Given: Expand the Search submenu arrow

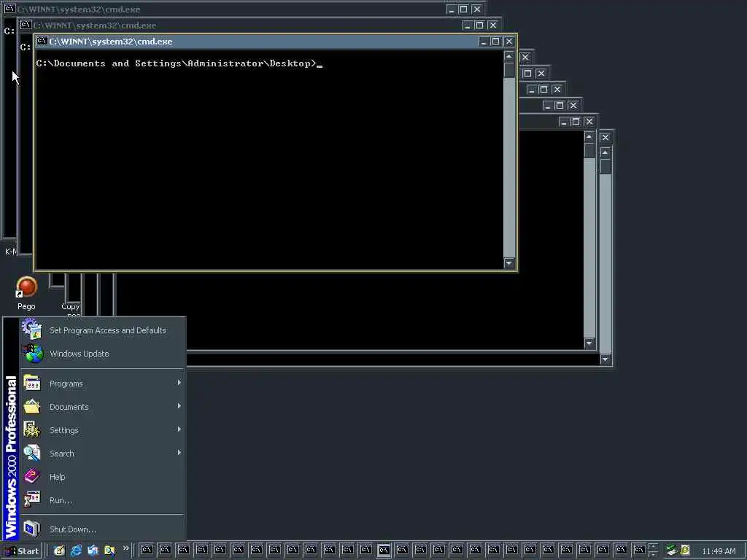Looking at the screenshot, I should [179, 452].
